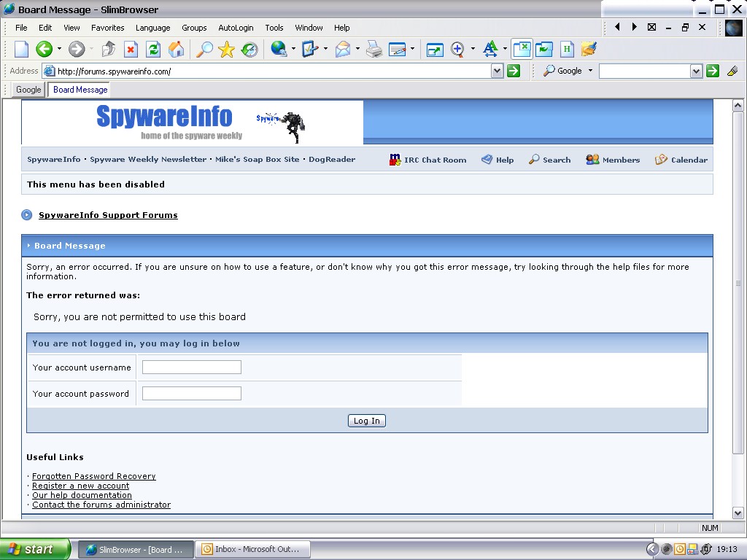Open dropdown arrow next to form filler icon
The image size is (747, 560).
pyautogui.click(x=325, y=49)
